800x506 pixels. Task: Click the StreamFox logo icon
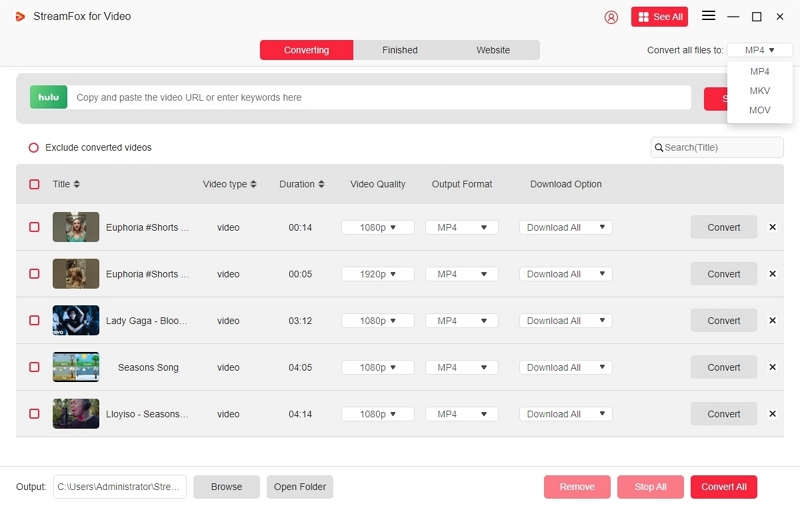(20, 17)
